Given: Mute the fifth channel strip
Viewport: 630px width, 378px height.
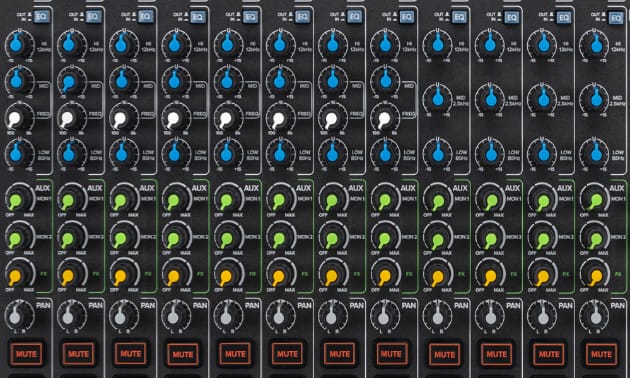Looking at the screenshot, I should tap(235, 354).
